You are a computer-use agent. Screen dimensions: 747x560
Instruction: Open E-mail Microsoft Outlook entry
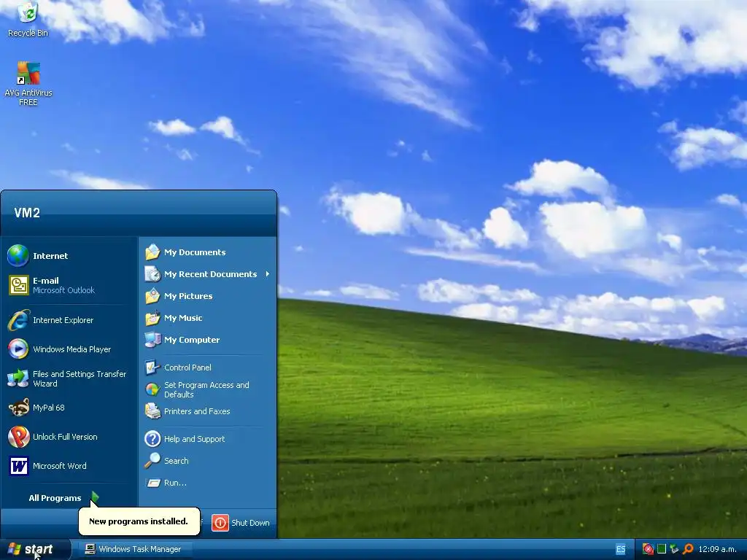point(69,285)
